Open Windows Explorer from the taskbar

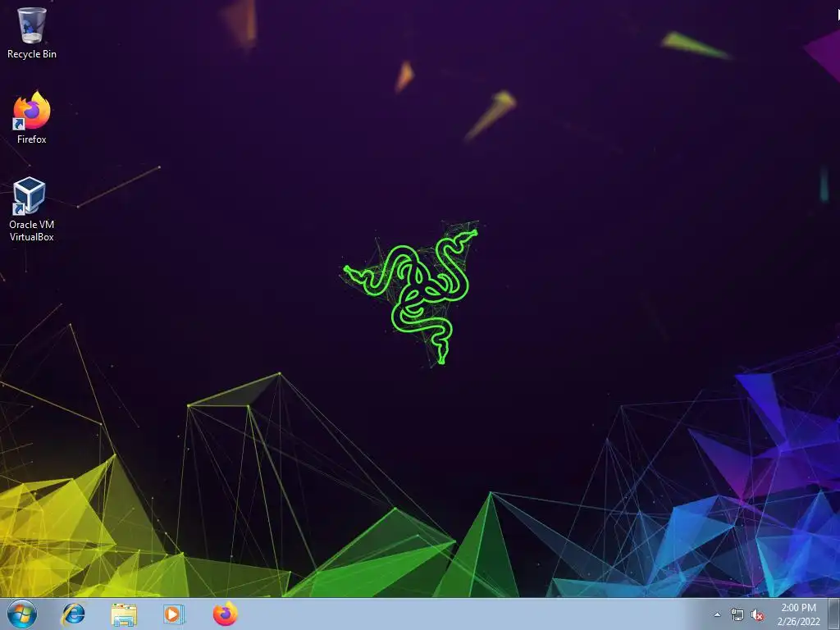[x=124, y=614]
